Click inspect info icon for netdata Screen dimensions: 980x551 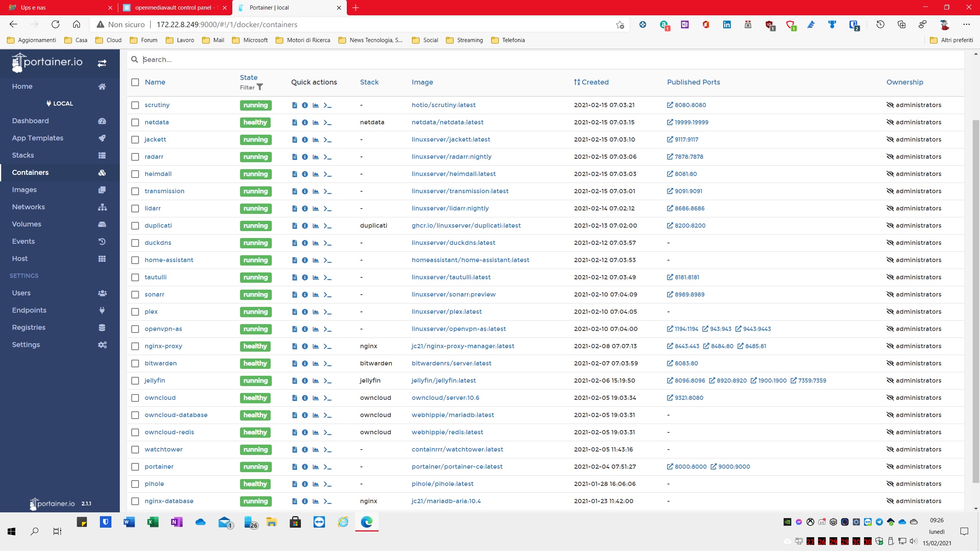[305, 122]
